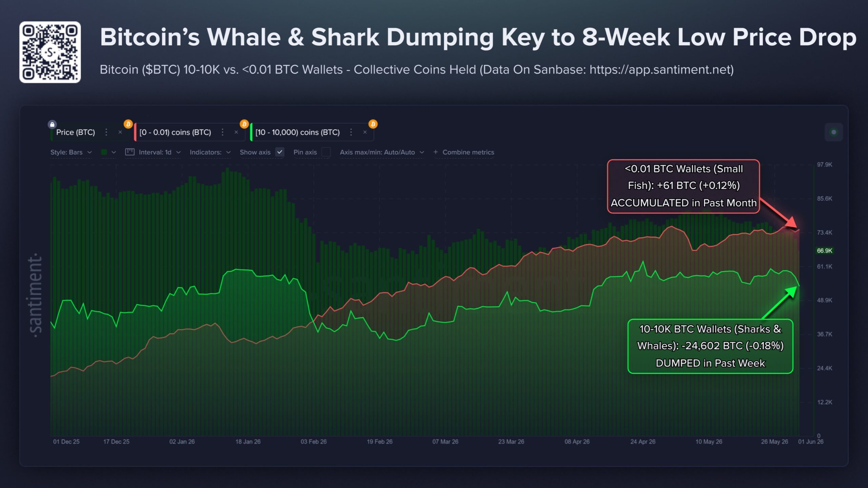The width and height of the screenshot is (868, 488).
Task: Click Bitcoin badge on Price (BTC) metric
Action: coord(128,124)
